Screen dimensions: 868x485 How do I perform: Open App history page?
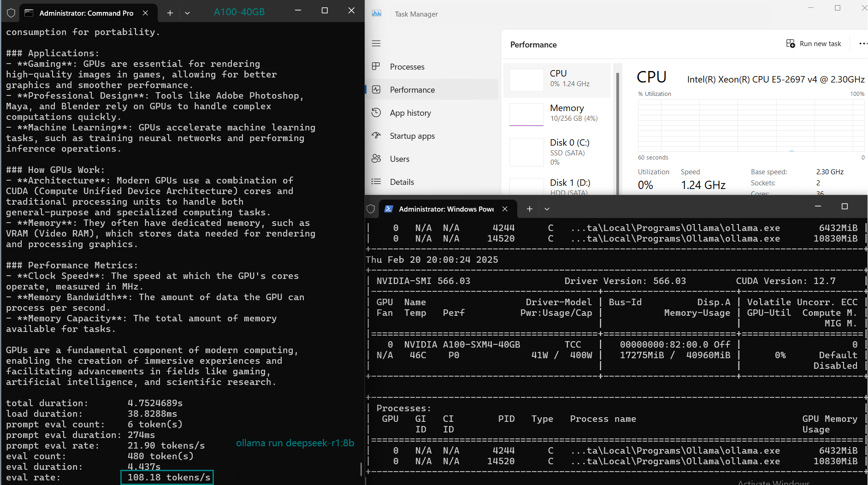(432, 112)
